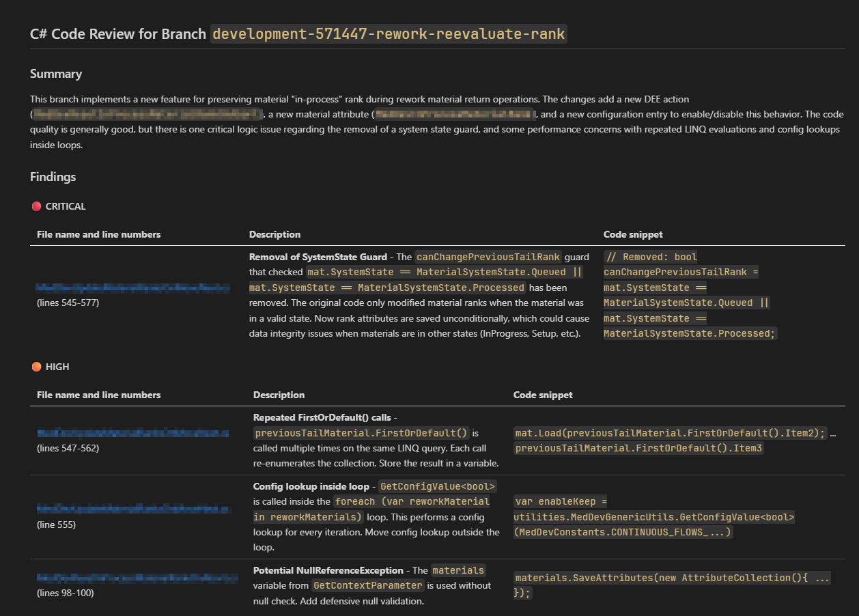The height and width of the screenshot is (616, 859).
Task: Click the Findings section heading
Action: click(53, 176)
